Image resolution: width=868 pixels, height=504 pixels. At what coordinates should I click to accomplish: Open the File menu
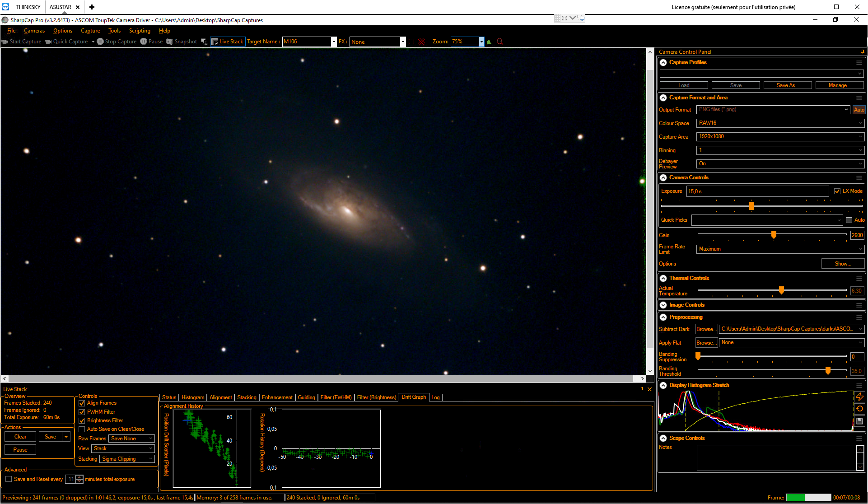11,31
